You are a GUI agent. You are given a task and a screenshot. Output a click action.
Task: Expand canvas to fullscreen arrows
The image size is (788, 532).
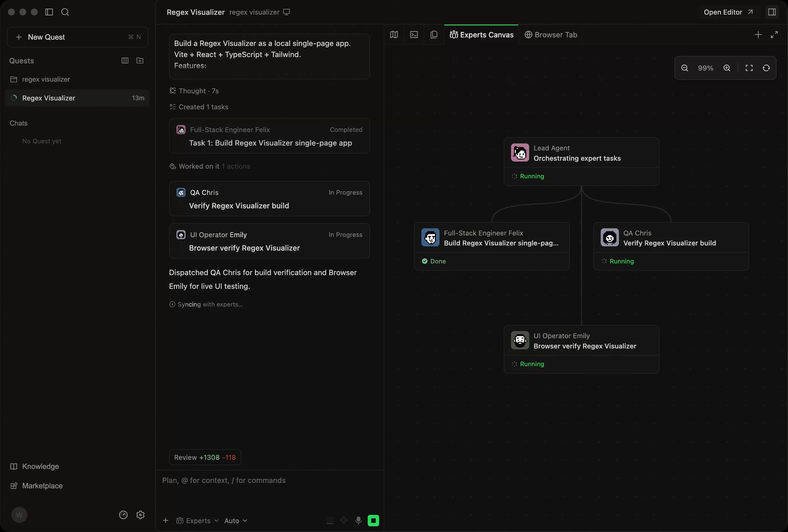(x=774, y=35)
